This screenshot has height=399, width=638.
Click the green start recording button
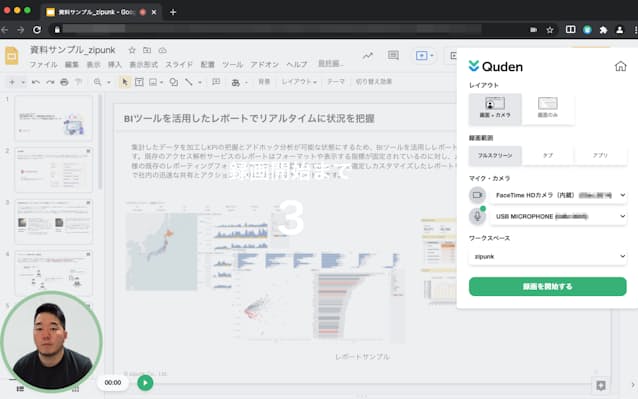(x=548, y=286)
